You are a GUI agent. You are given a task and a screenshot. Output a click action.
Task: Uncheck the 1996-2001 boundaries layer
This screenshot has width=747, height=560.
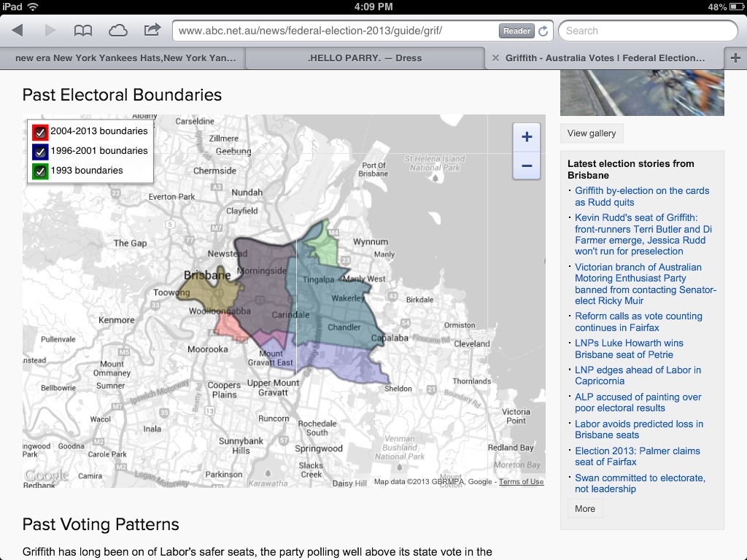coord(40,152)
